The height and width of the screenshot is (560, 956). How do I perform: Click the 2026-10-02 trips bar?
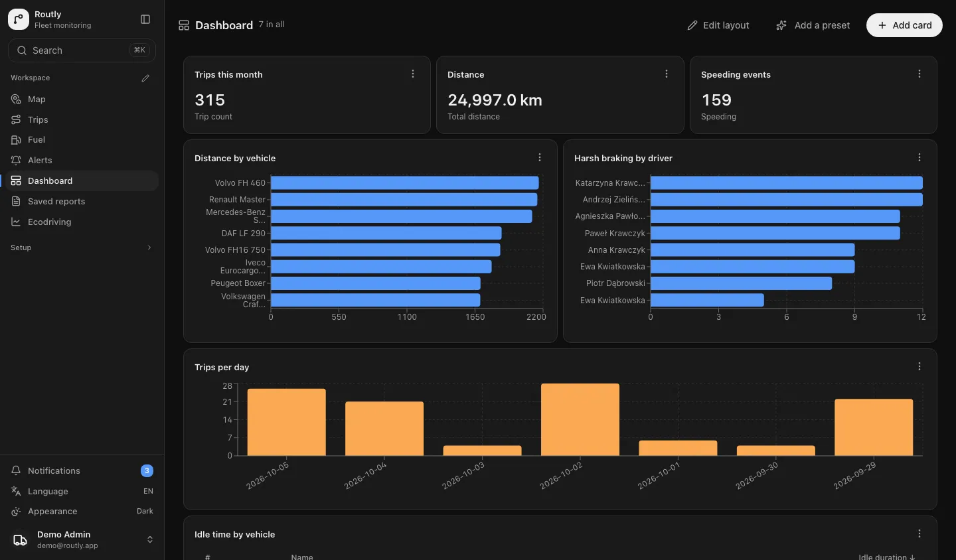[x=580, y=419]
